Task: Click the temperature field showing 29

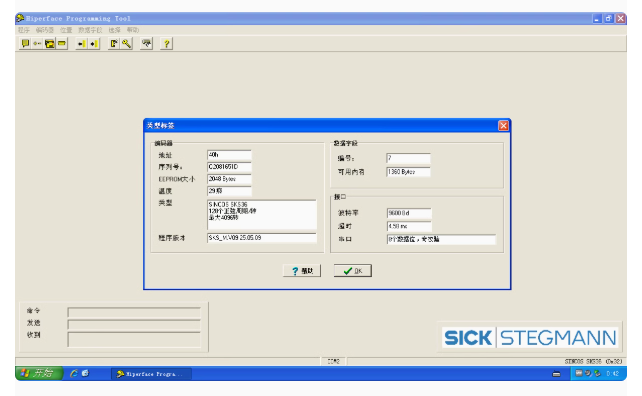Action: pyautogui.click(x=229, y=191)
